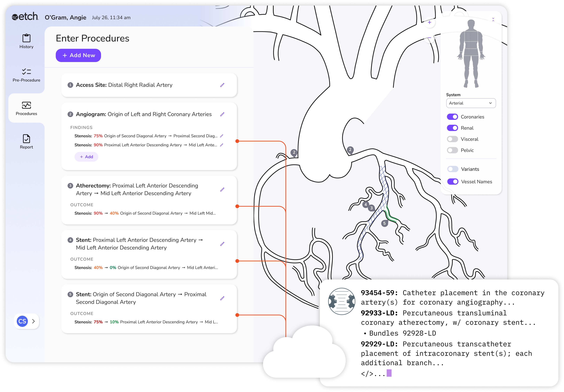Edit the Atherectomy procedure via pencil icon
Screen dimensions: 564x392
click(x=222, y=190)
